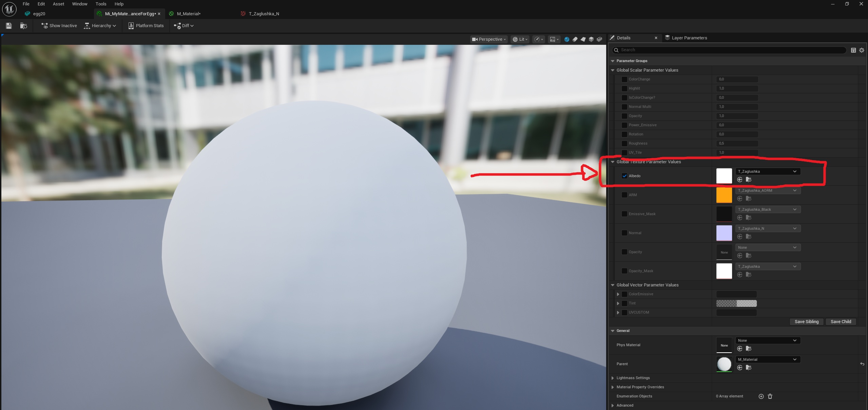Viewport: 868px width, 410px height.
Task: Add an Enumeration Objects array element
Action: click(761, 396)
